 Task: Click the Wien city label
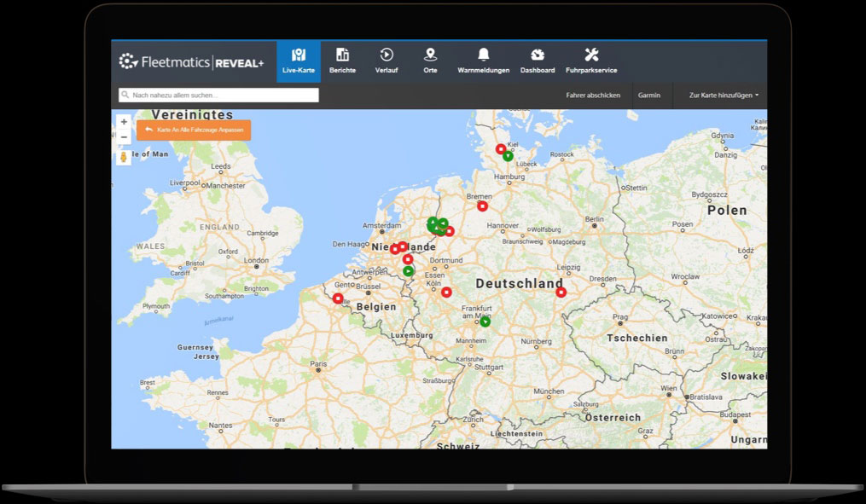(x=668, y=388)
